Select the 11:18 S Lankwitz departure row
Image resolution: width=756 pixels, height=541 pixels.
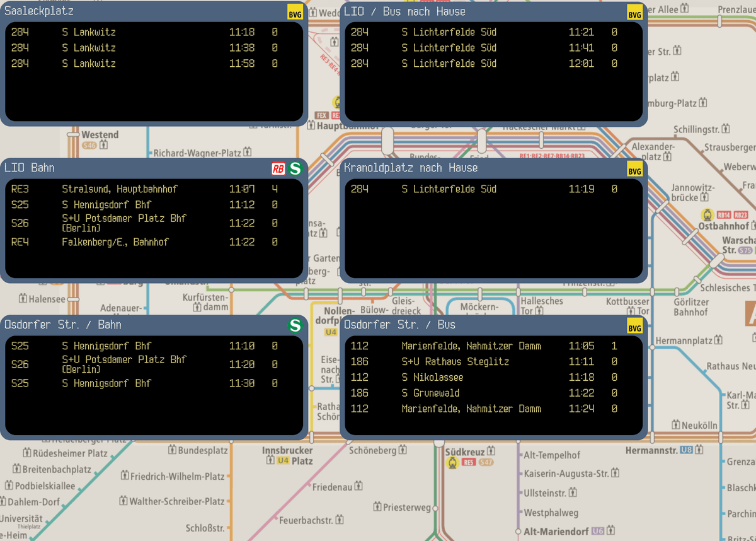point(154,32)
